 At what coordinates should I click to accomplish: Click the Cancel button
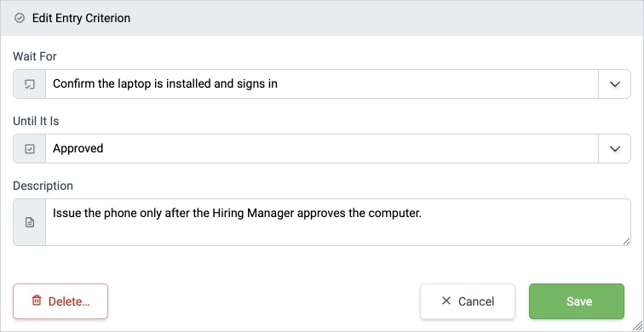468,301
